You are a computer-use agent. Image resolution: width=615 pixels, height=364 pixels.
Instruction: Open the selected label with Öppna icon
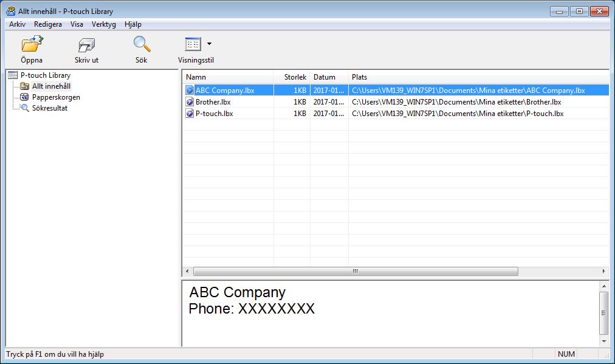(32, 44)
